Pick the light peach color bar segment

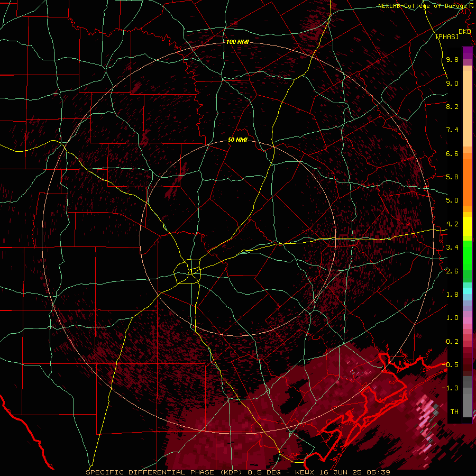(467, 108)
